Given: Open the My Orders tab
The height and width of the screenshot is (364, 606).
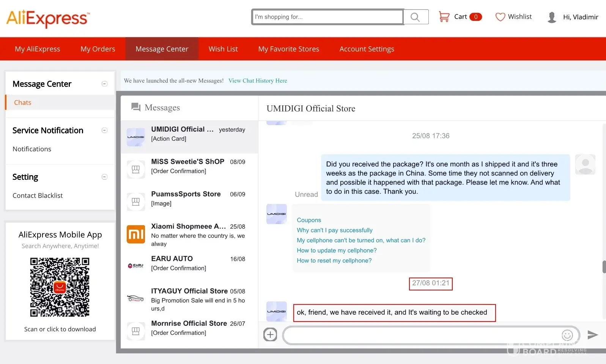Looking at the screenshot, I should click(x=98, y=49).
